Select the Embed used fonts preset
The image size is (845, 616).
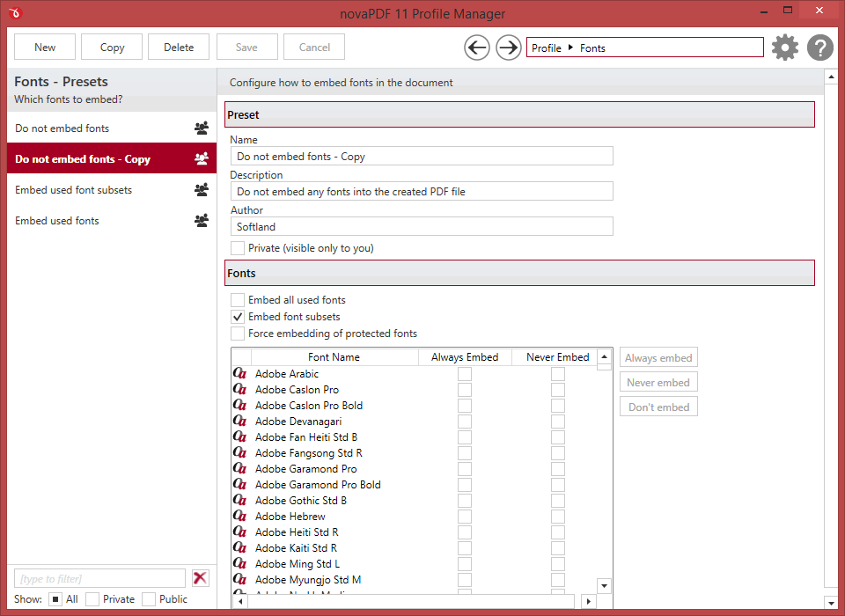tap(112, 220)
